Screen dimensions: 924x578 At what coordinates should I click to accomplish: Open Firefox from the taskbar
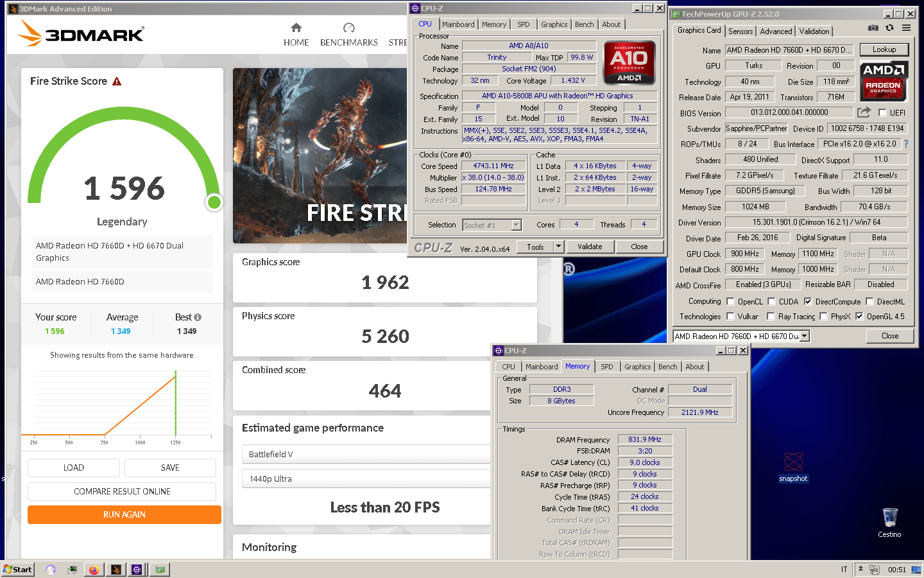pyautogui.click(x=94, y=570)
